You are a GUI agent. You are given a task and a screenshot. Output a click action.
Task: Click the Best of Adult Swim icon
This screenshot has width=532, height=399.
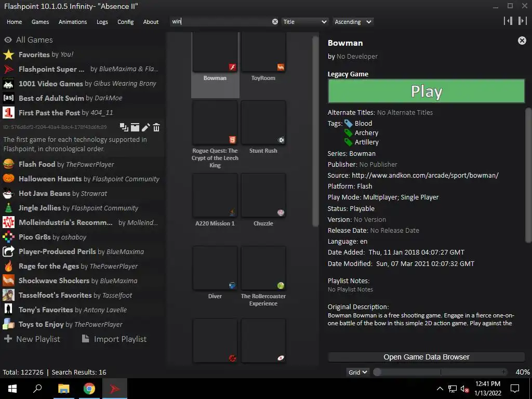[8, 98]
